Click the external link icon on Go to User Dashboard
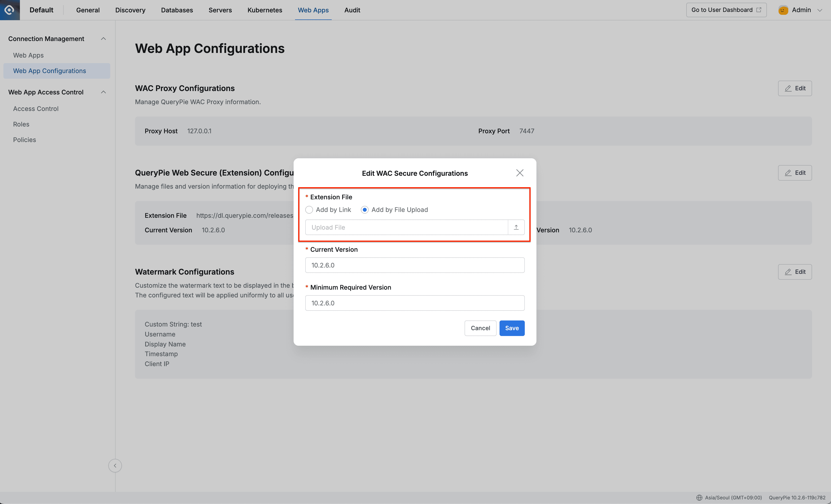This screenshot has width=831, height=504. (x=759, y=10)
